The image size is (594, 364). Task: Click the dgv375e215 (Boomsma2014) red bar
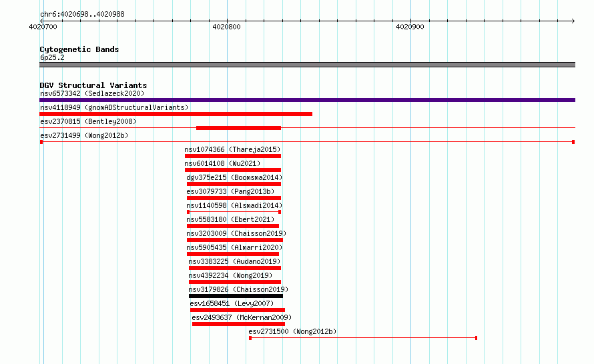[x=234, y=184]
